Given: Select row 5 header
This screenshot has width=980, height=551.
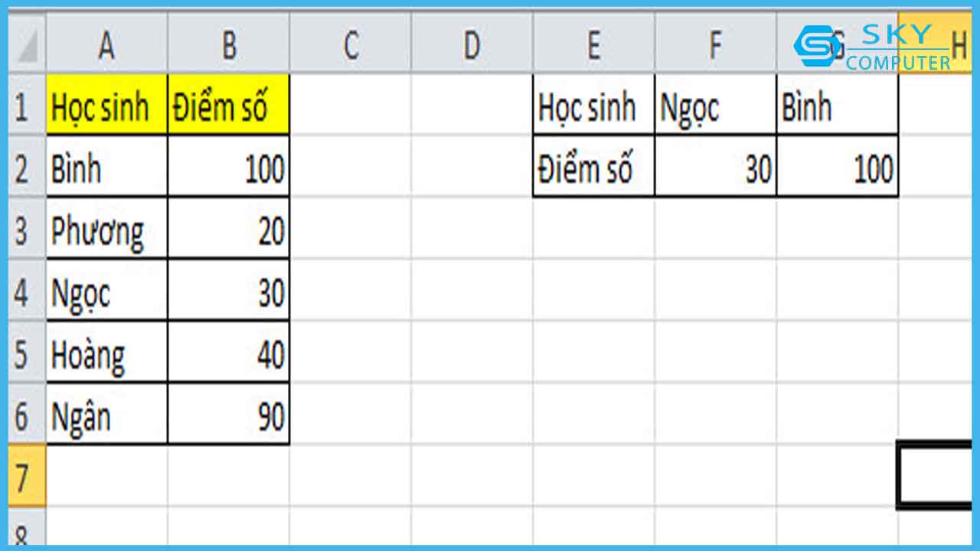Looking at the screenshot, I should pos(27,352).
